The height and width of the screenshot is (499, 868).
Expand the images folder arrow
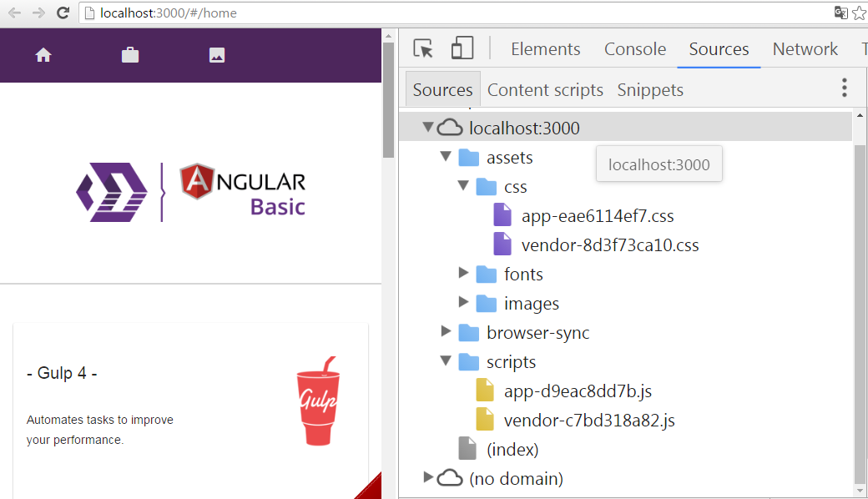click(464, 301)
